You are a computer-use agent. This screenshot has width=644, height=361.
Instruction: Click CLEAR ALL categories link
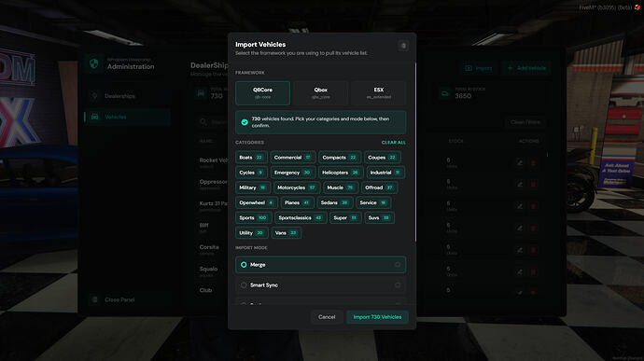point(394,143)
